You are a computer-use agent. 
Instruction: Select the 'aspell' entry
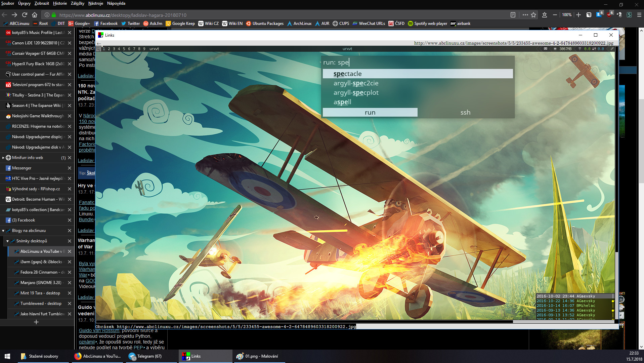point(418,102)
